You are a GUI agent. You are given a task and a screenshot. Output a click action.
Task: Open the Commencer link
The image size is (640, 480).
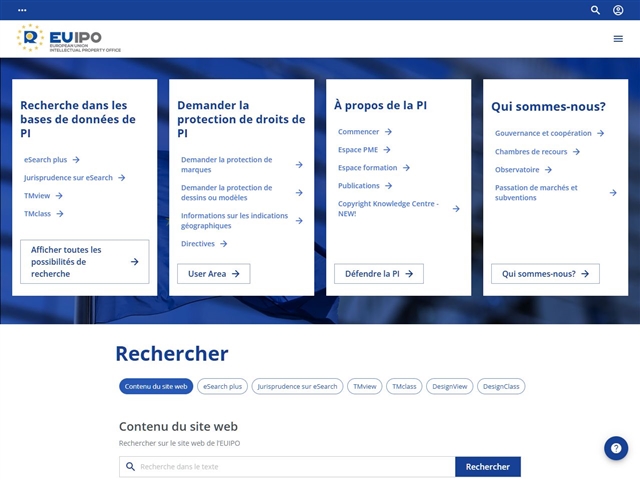(x=358, y=131)
